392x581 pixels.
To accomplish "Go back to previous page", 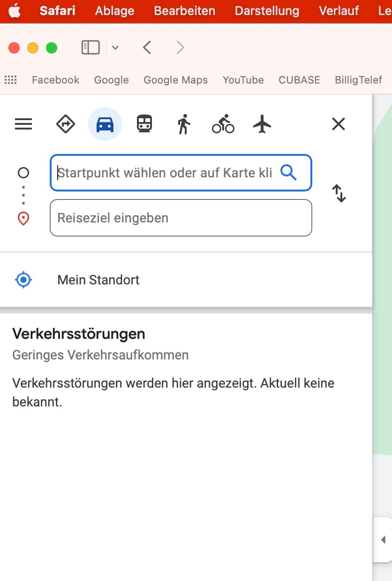I will [x=147, y=47].
